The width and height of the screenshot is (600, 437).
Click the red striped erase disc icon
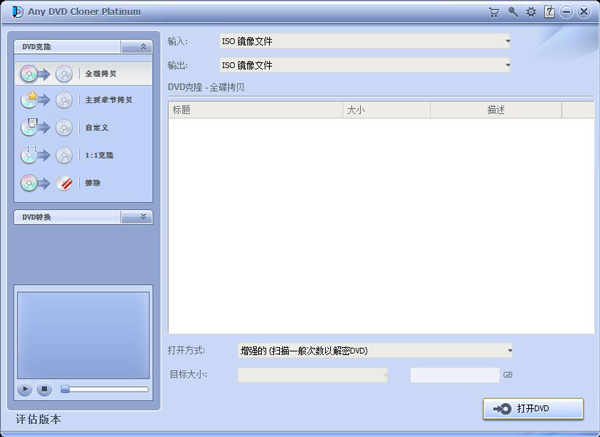(x=64, y=183)
